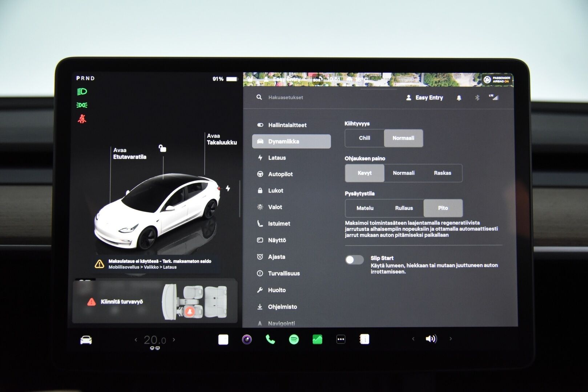Open the manual info app icon
The height and width of the screenshot is (392, 588).
point(364,339)
